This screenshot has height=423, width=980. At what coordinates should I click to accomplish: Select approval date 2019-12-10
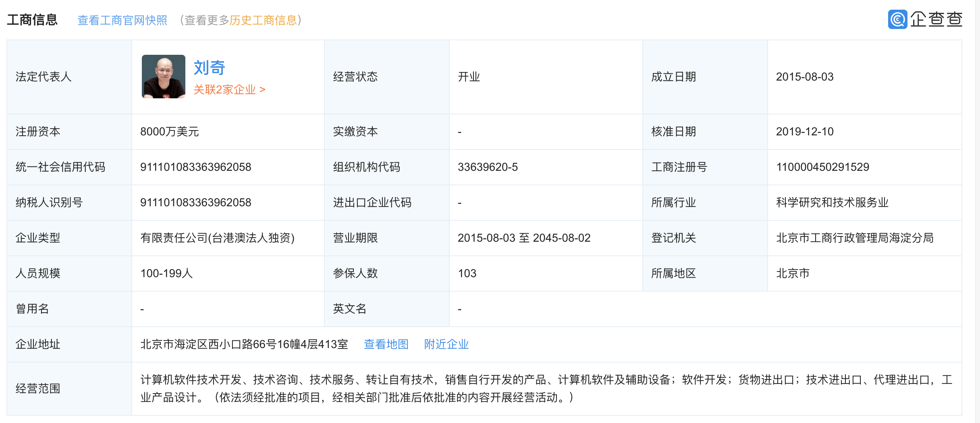(x=805, y=132)
